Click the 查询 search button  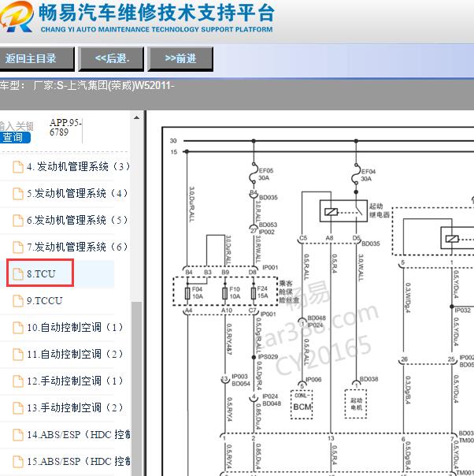[x=14, y=138]
